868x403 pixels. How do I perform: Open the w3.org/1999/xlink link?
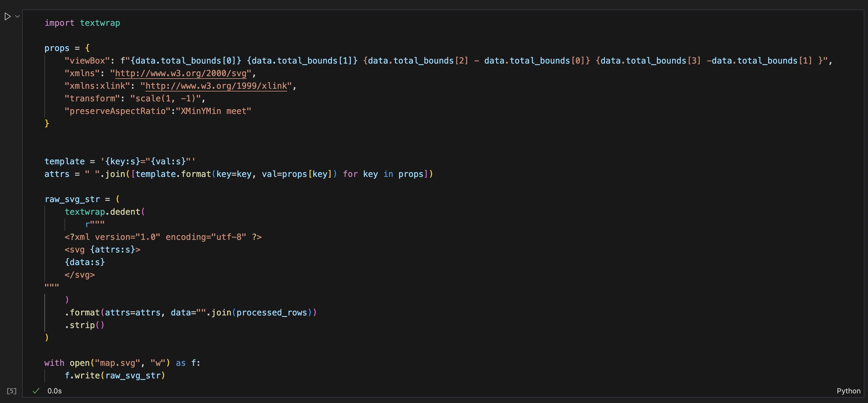click(x=216, y=86)
